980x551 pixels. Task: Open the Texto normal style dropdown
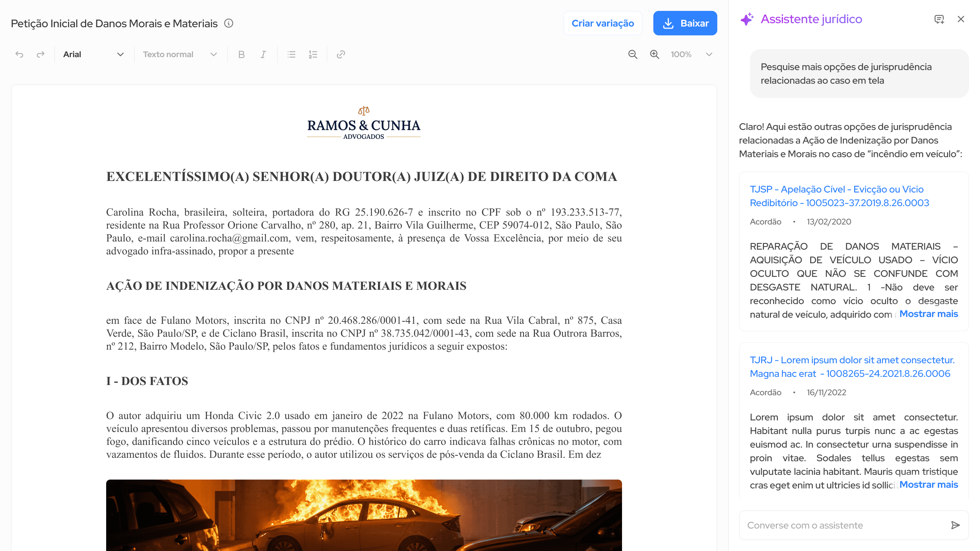(x=180, y=54)
